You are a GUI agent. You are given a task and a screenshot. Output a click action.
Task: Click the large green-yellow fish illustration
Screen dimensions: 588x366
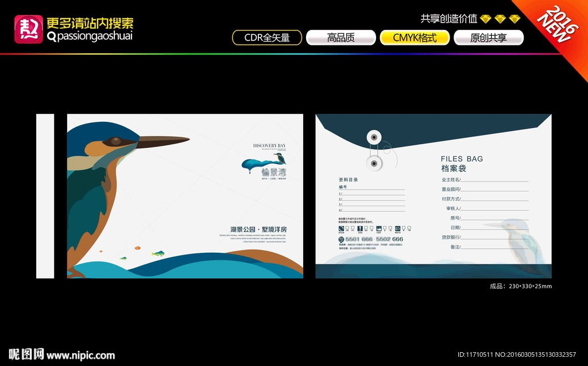158,254
